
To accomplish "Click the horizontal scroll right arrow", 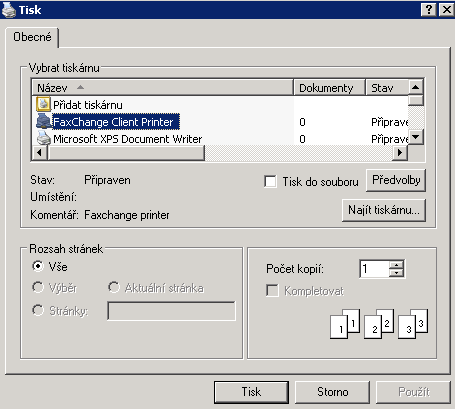I will coord(400,153).
